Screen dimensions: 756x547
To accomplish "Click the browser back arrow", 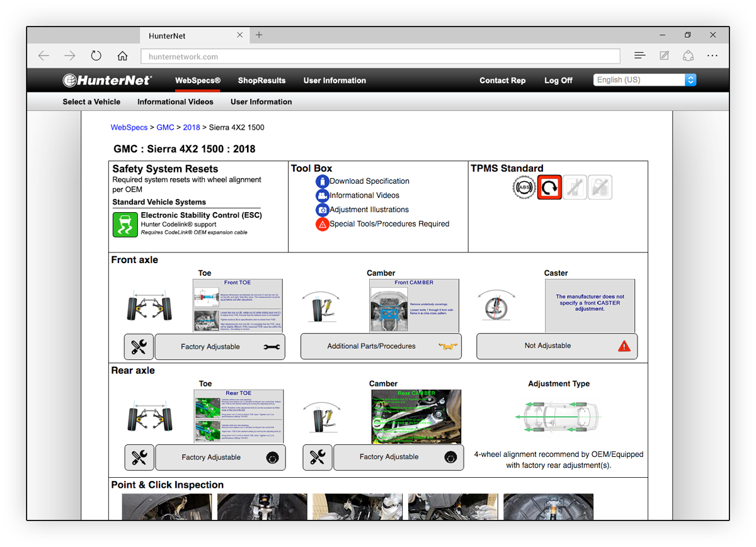I will coord(43,56).
